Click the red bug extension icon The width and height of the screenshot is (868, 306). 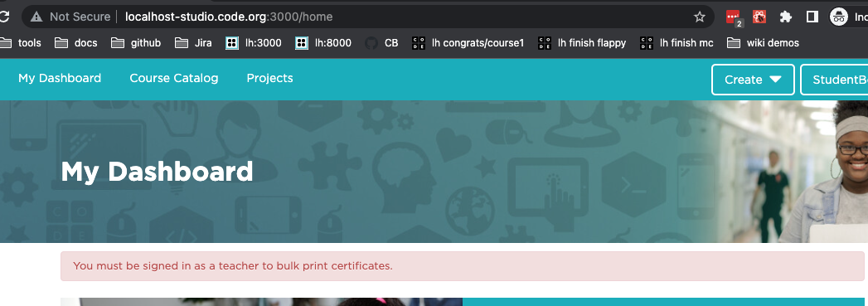pos(759,17)
